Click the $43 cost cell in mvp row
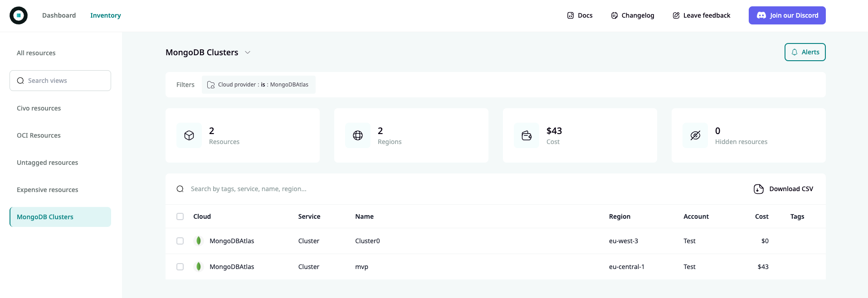Screen dimensions: 868x298 763,267
